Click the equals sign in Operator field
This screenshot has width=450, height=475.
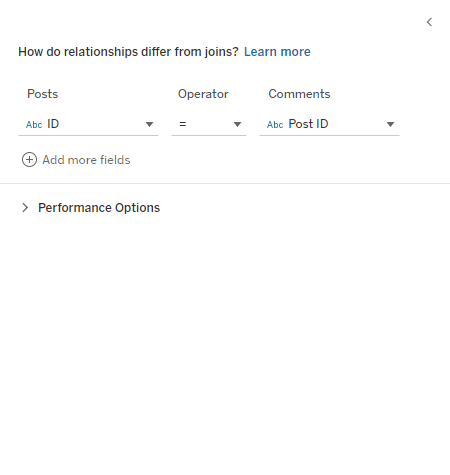[183, 124]
